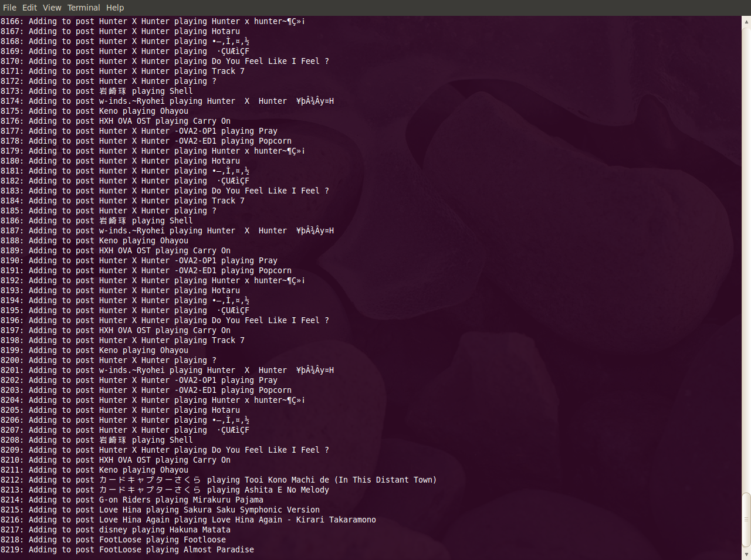Open the Help menu
Viewport: 751px width, 560px height.
115,8
